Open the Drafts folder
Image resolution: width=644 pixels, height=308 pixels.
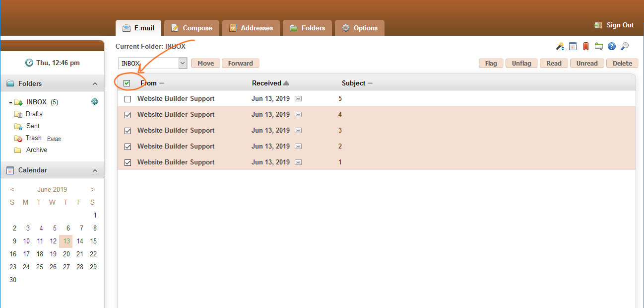[x=34, y=114]
